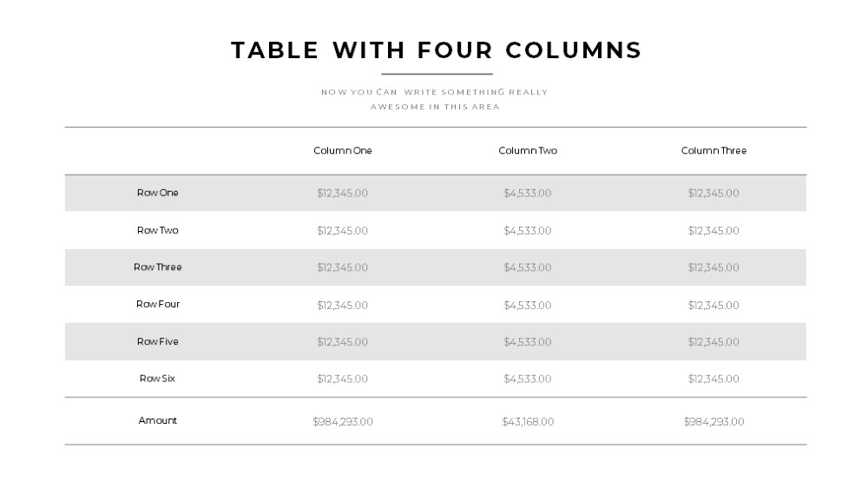
Task: Select the Column Two header cell
Action: point(528,151)
